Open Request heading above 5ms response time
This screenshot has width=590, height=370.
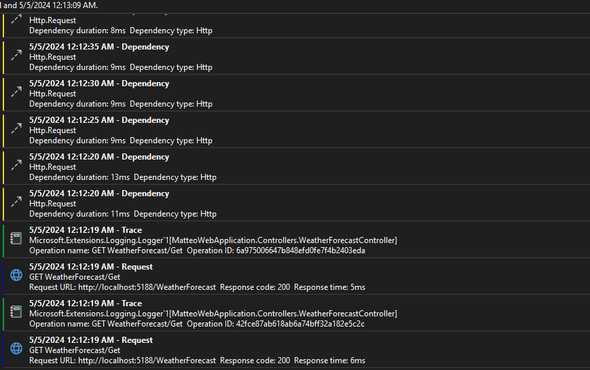click(91, 266)
